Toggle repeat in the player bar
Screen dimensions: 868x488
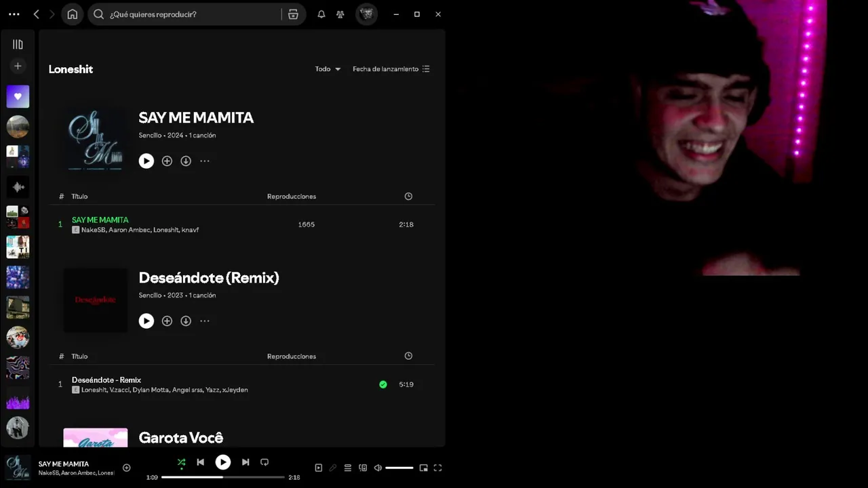point(264,462)
